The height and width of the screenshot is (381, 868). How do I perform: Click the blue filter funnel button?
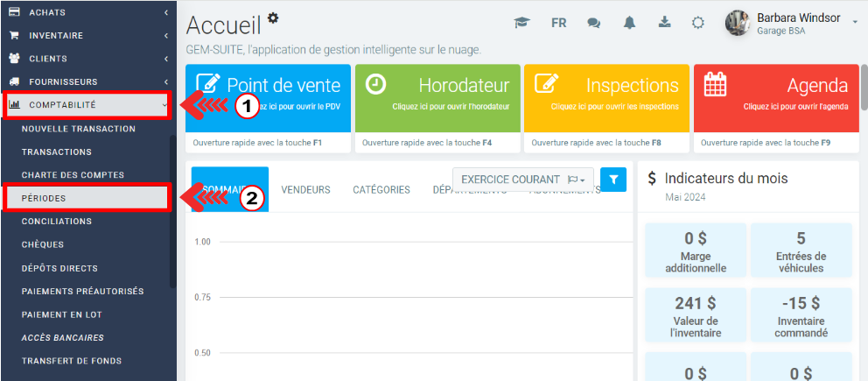[x=613, y=180]
